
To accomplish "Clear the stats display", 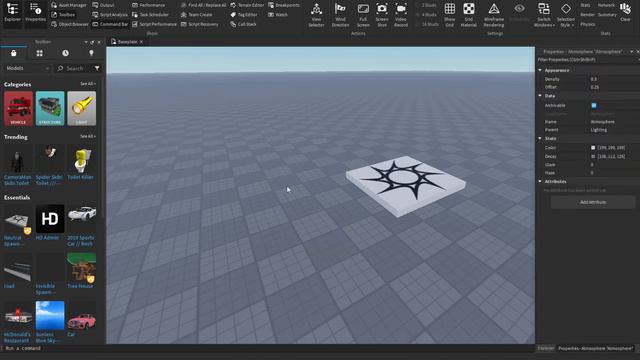I will click(x=625, y=11).
